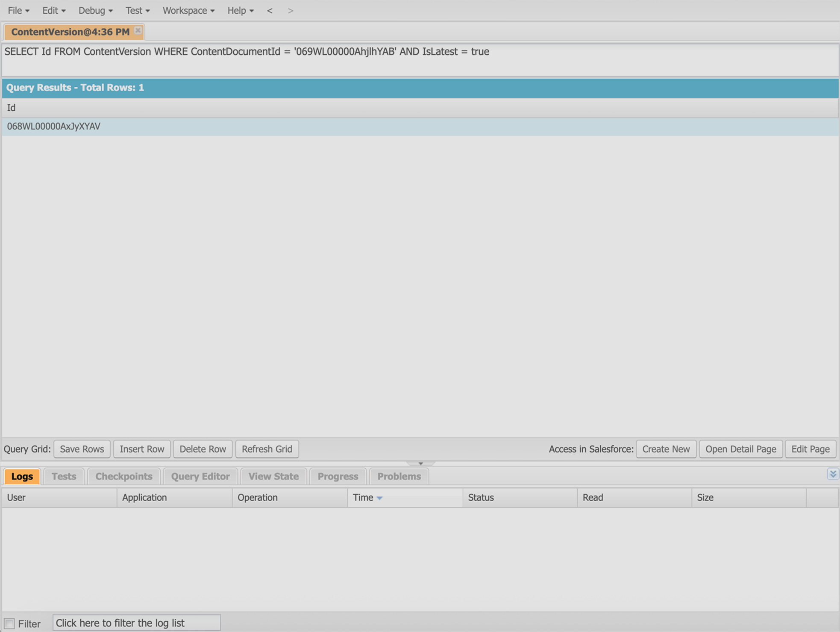Go back with the < arrow
This screenshot has width=840, height=632.
[x=270, y=11]
